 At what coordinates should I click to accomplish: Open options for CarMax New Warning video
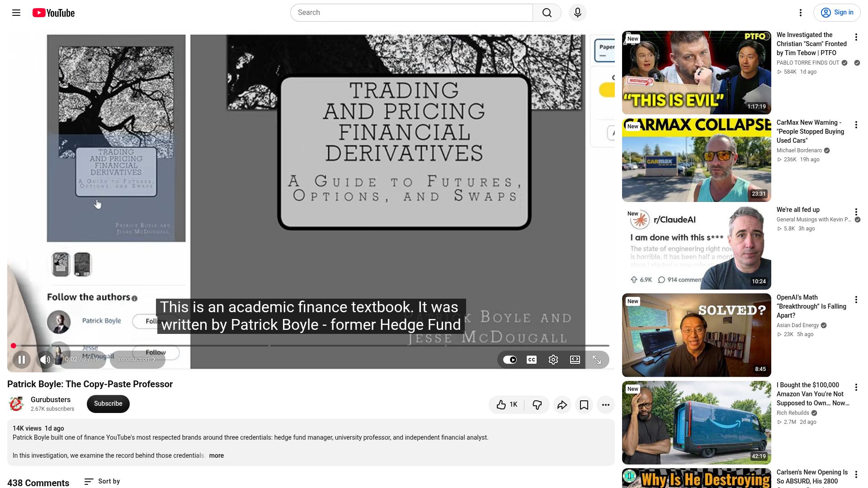click(856, 125)
